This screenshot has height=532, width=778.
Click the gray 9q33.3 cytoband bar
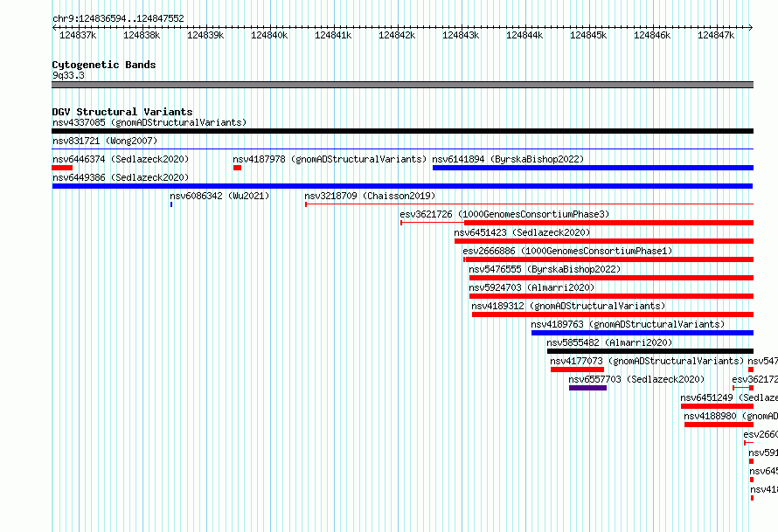(x=402, y=85)
